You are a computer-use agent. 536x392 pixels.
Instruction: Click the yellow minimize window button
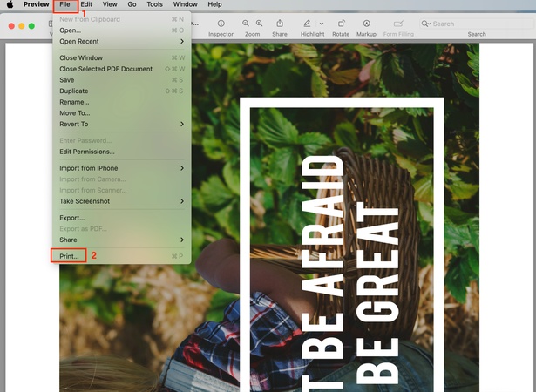pyautogui.click(x=22, y=26)
